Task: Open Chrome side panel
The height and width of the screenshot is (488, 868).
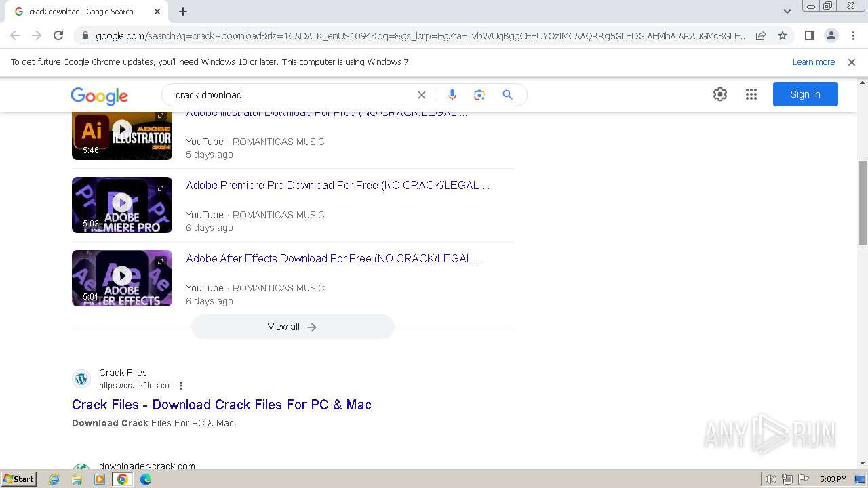Action: (x=809, y=35)
